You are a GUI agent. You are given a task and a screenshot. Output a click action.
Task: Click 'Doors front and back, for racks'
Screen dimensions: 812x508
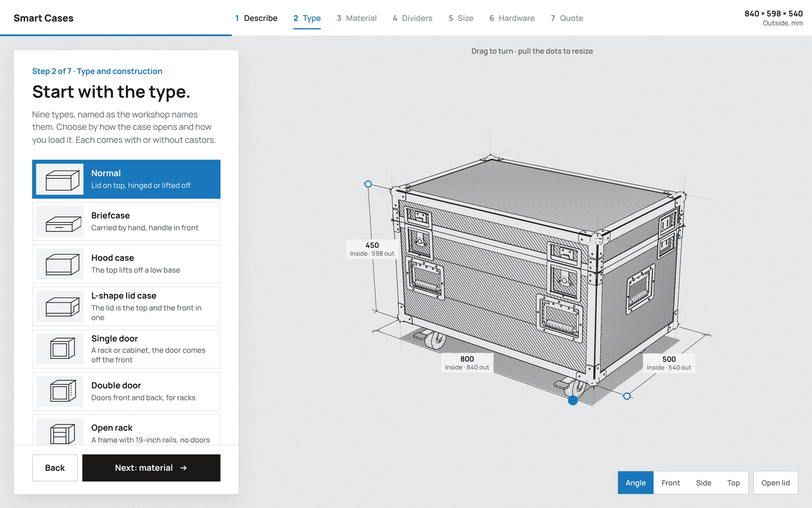[x=143, y=397]
